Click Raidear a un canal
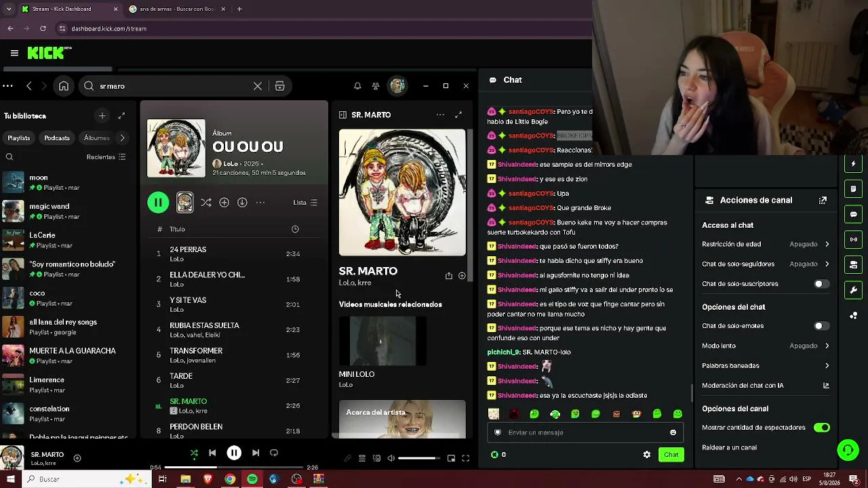The image size is (868, 488). pyautogui.click(x=730, y=448)
